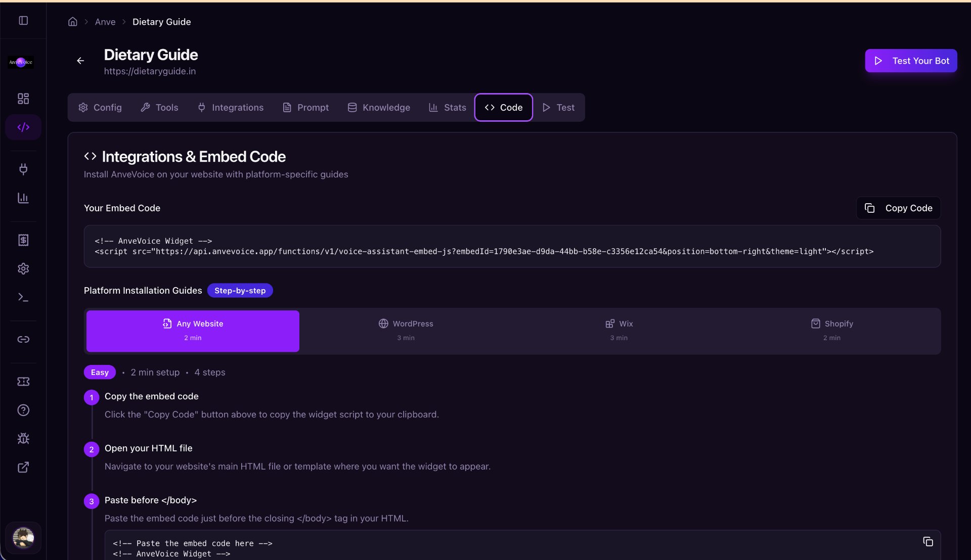The height and width of the screenshot is (560, 971).
Task: Open the dashboard grid icon in sidebar
Action: [23, 99]
